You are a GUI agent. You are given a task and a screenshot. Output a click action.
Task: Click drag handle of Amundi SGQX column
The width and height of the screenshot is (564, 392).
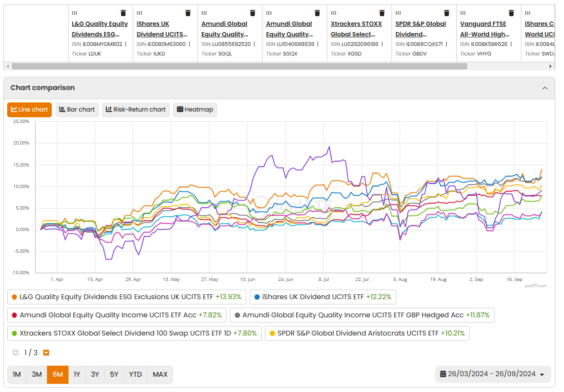coord(269,13)
